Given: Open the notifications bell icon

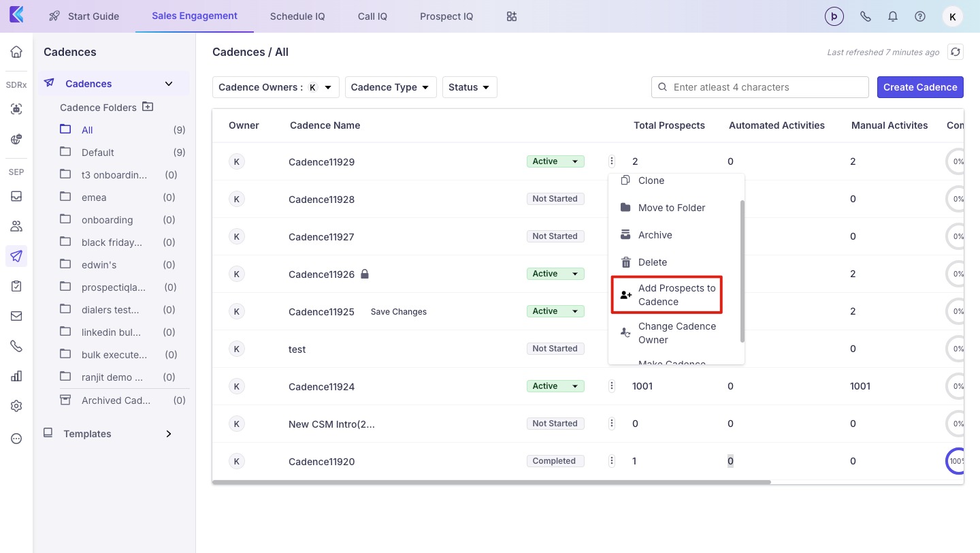Looking at the screenshot, I should pos(893,16).
